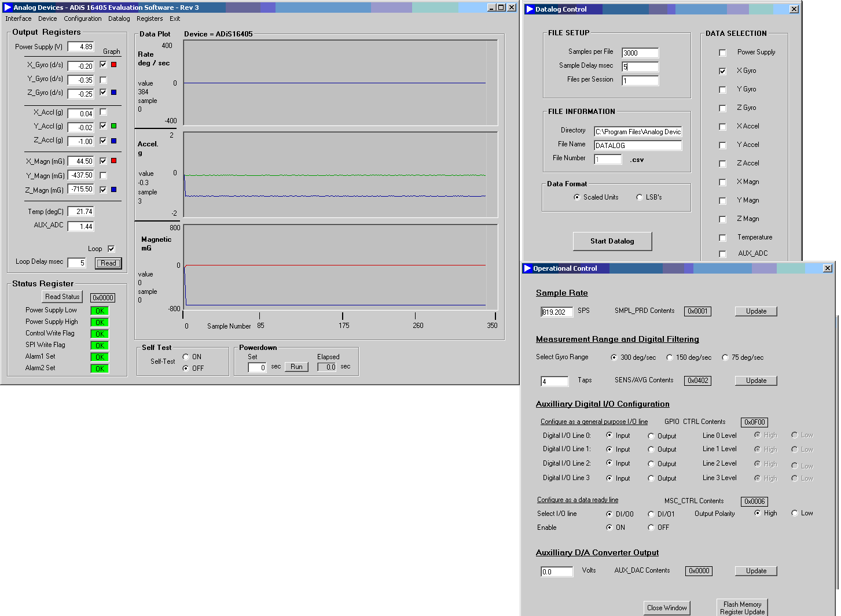
Task: Open the Interface menu
Action: (19, 19)
